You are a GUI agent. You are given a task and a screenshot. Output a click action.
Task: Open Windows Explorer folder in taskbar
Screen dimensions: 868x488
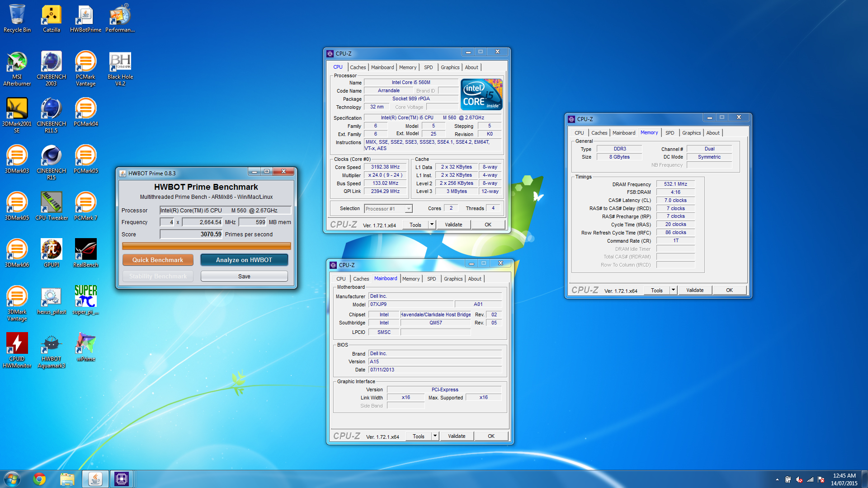(67, 479)
